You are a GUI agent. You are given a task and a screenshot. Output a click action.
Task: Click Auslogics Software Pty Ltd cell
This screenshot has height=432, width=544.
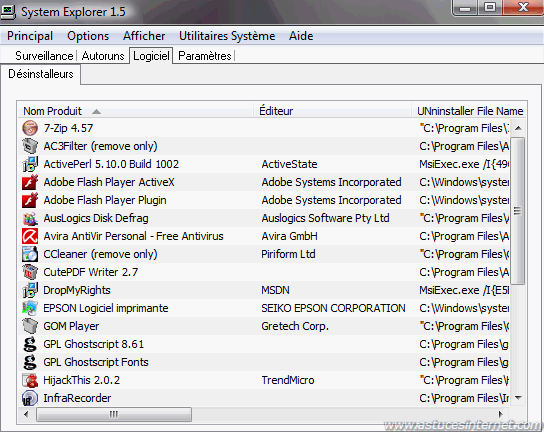[325, 218]
